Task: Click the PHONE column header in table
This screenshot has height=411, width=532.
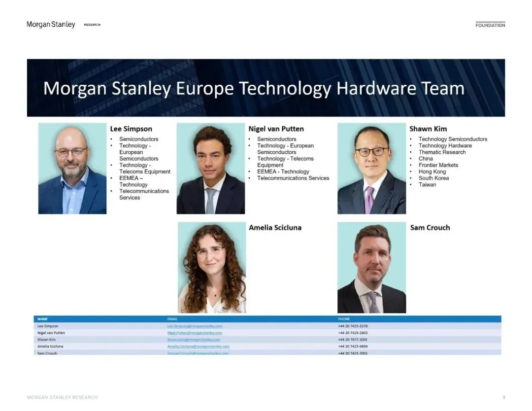Action: point(344,319)
